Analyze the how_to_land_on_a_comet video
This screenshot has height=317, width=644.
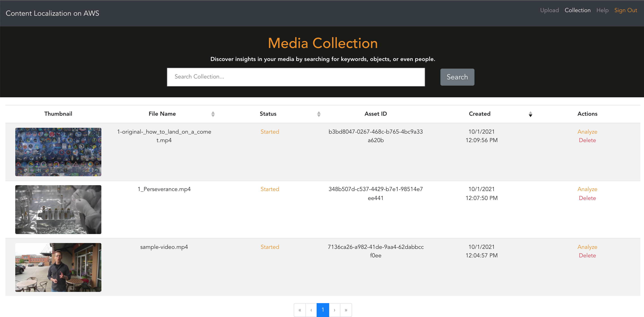[x=587, y=132]
